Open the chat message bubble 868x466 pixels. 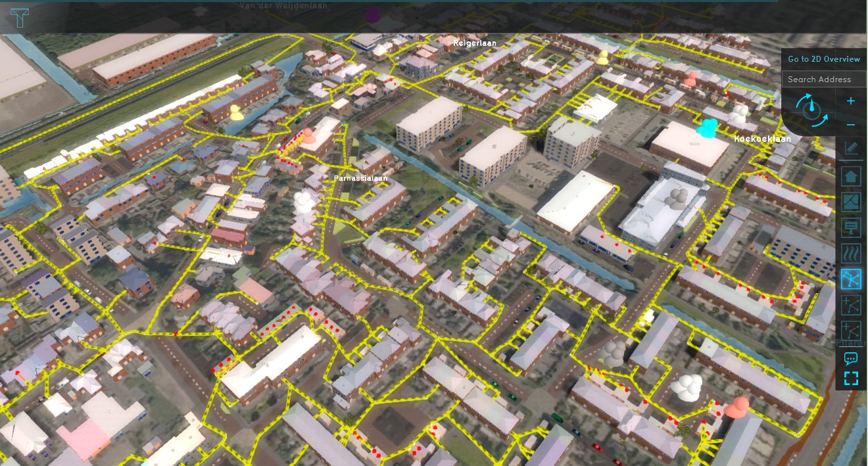(851, 358)
